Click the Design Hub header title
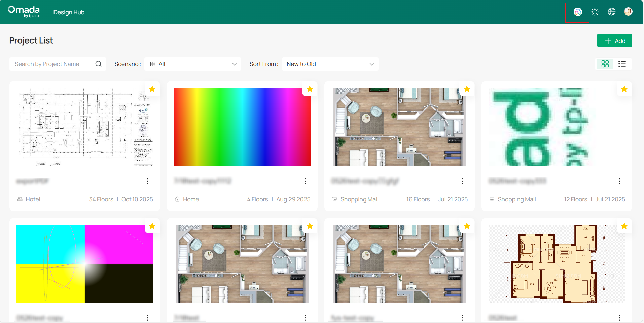This screenshot has width=644, height=323. click(x=69, y=12)
